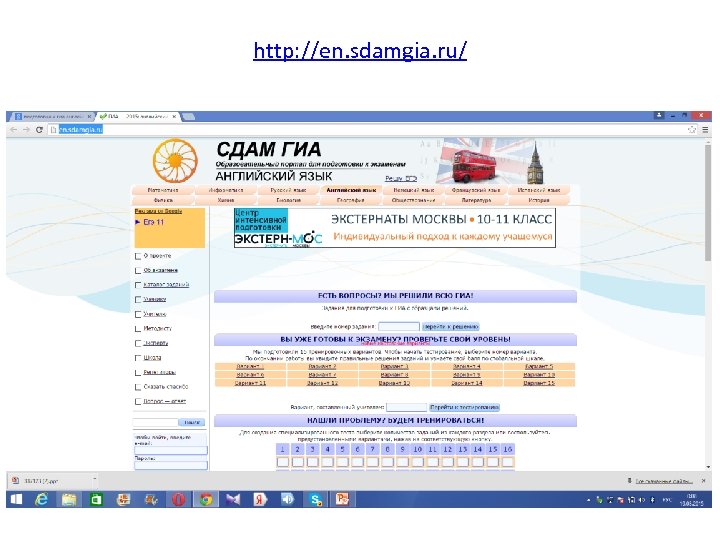Tick the checkbox under number 6
This screenshot has height=540, width=720.
tap(358, 461)
